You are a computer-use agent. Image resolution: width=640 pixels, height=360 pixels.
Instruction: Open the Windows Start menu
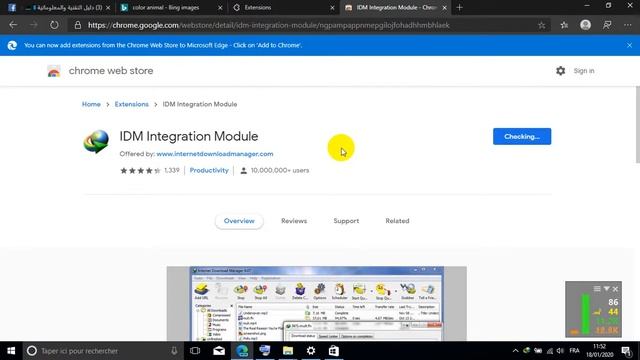point(11,351)
